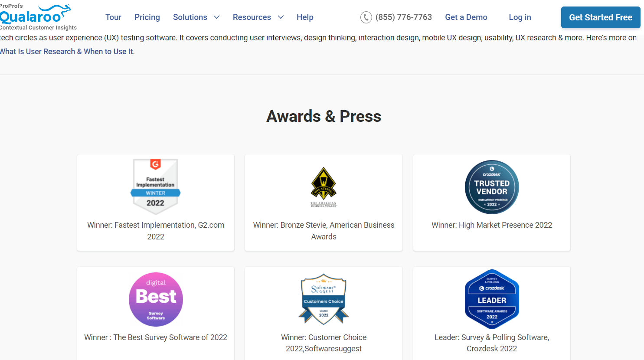Click 'Winner: Fastest Implementation, G2.com 2022' text

156,231
